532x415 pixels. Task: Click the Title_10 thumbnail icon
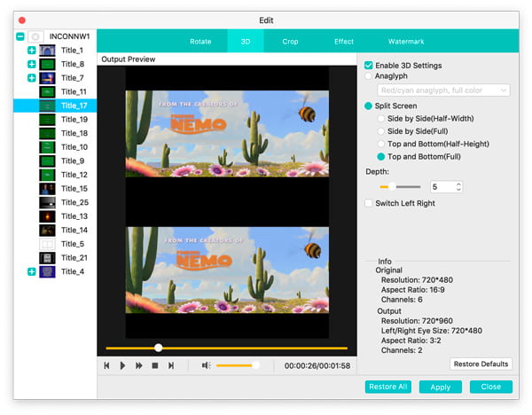click(x=47, y=147)
